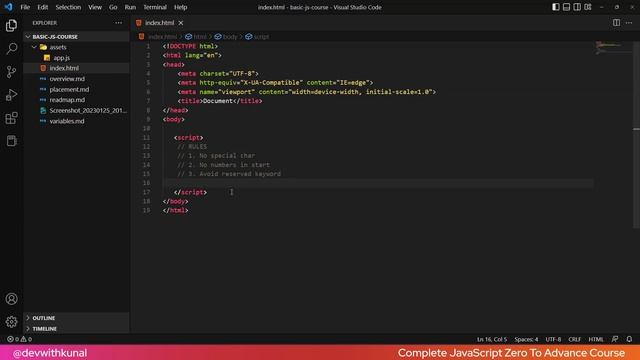This screenshot has width=640, height=360.
Task: Change end of line CRLF setting
Action: coord(574,339)
